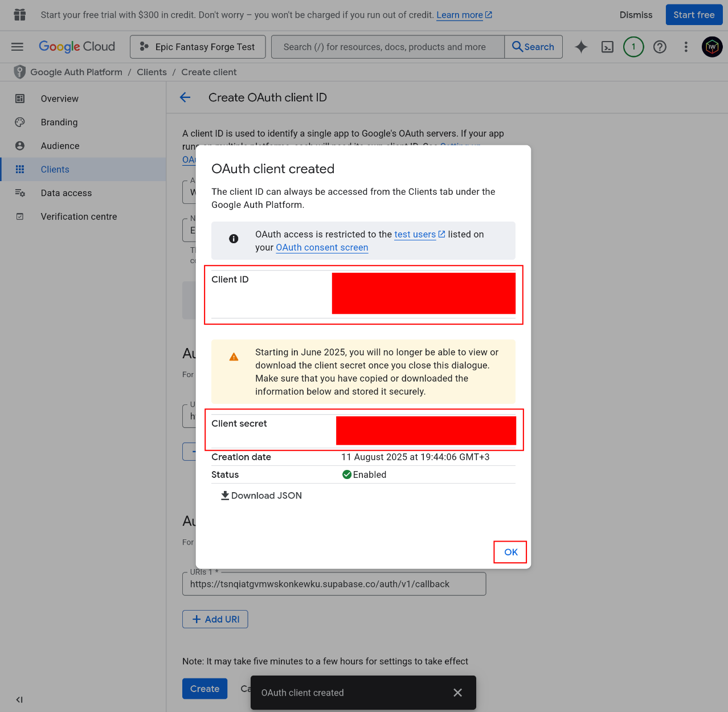The width and height of the screenshot is (728, 712).
Task: Click the back arrow beside Create OAuth client ID
Action: (x=185, y=97)
